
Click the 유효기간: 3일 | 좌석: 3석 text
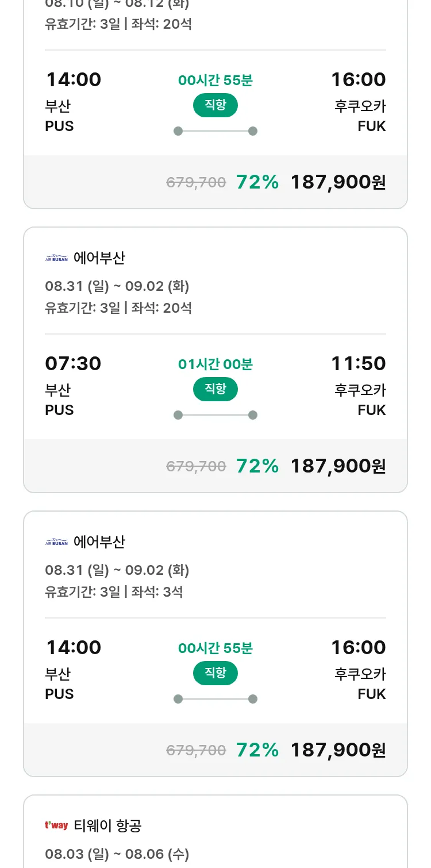click(x=114, y=592)
